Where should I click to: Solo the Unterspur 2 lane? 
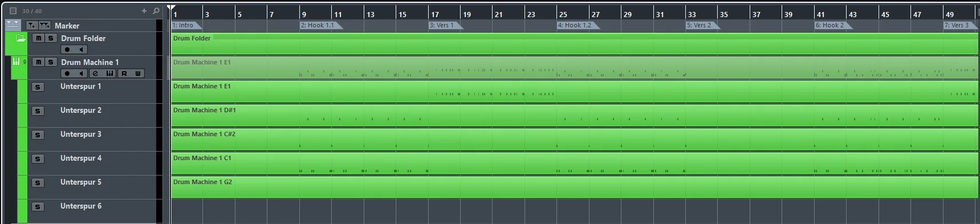point(38,111)
